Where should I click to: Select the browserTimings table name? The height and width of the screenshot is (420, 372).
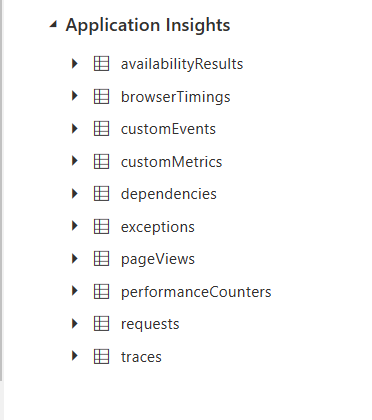[x=176, y=97]
